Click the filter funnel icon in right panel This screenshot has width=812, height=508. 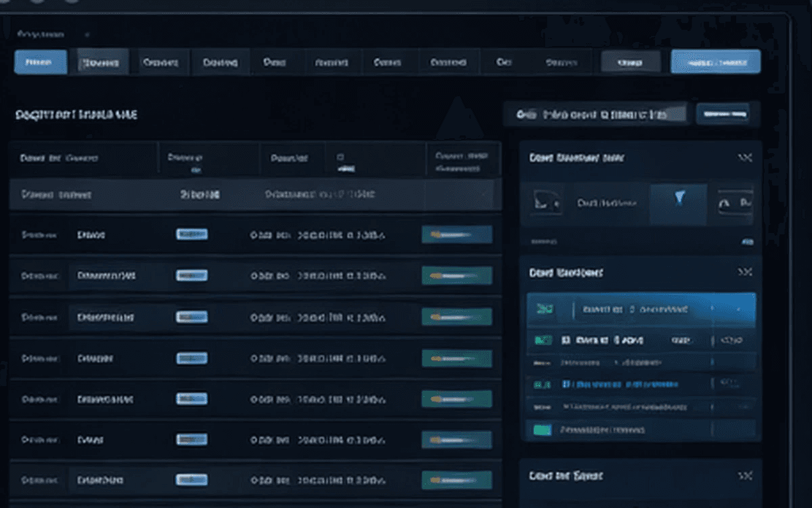click(x=679, y=198)
